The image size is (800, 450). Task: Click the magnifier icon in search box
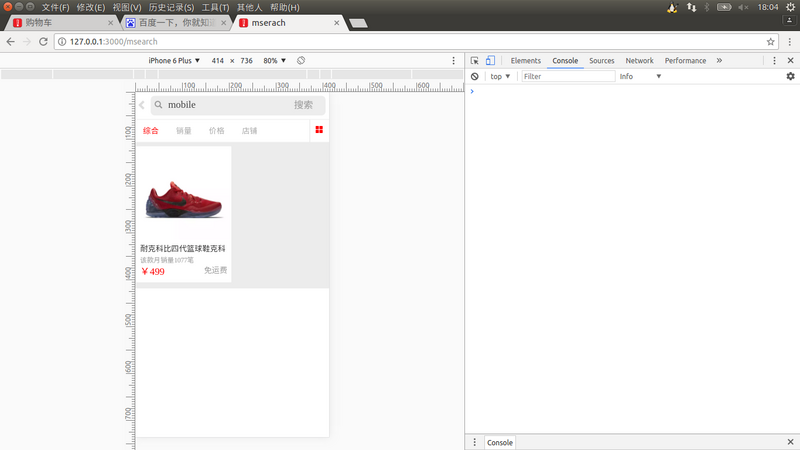(159, 105)
